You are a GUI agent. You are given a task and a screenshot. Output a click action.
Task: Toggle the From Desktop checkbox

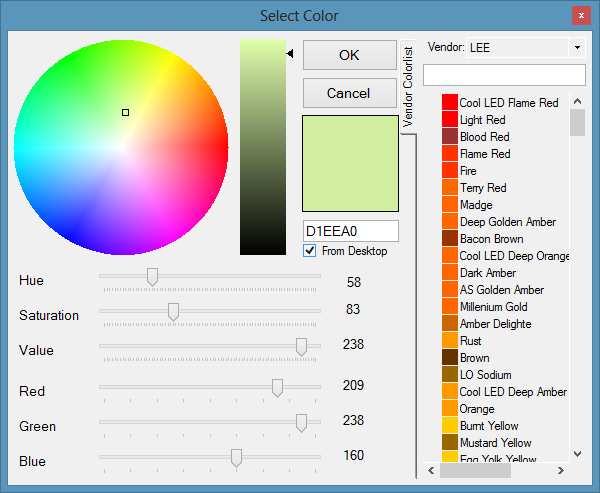point(310,251)
